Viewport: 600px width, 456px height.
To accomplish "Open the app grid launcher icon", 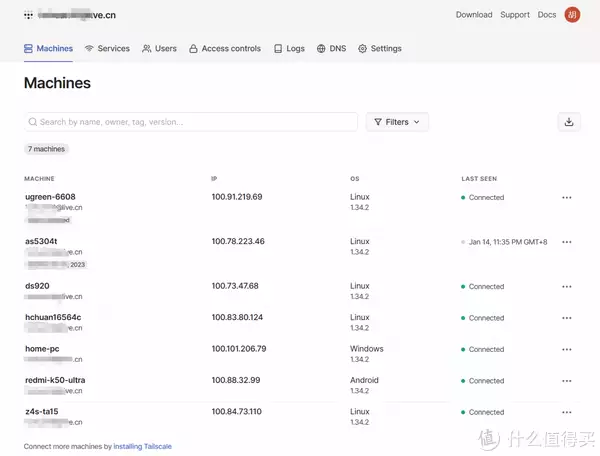I will [28, 15].
